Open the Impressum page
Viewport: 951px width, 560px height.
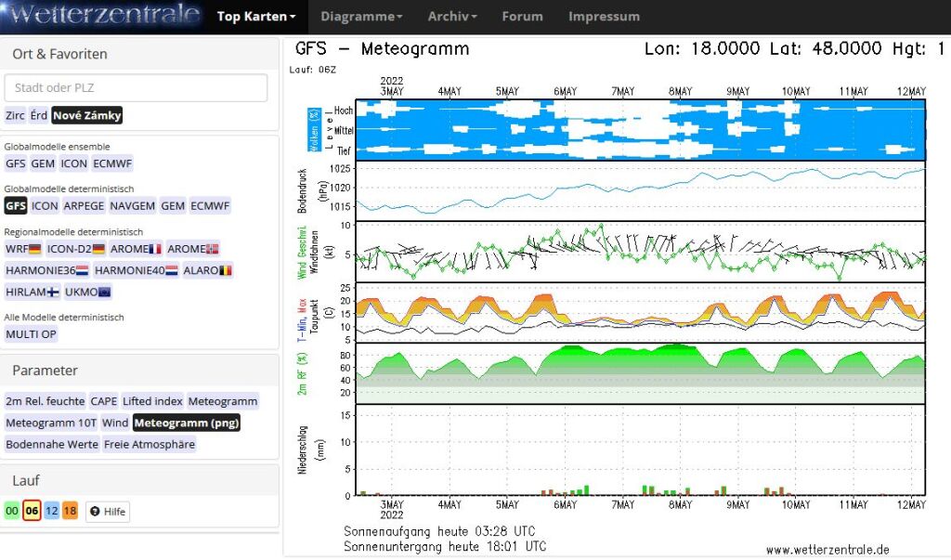click(x=604, y=17)
